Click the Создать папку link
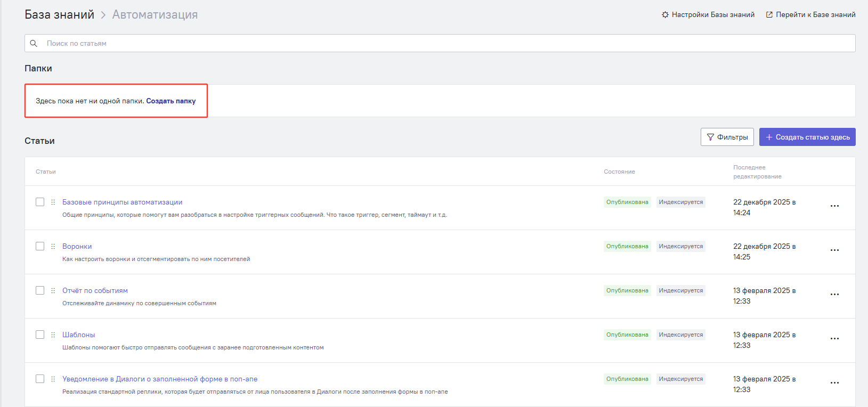This screenshot has height=407, width=868. [171, 101]
